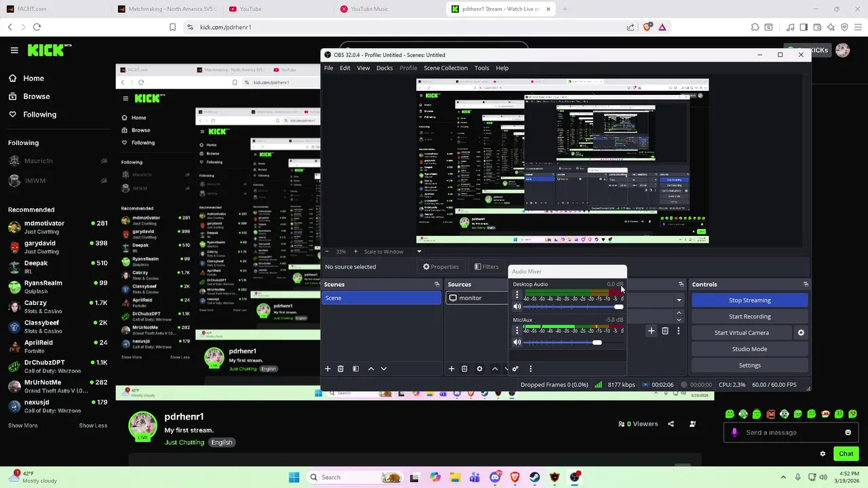This screenshot has width=868, height=488.
Task: Toggle Studio Mode button
Action: pyautogui.click(x=749, y=349)
